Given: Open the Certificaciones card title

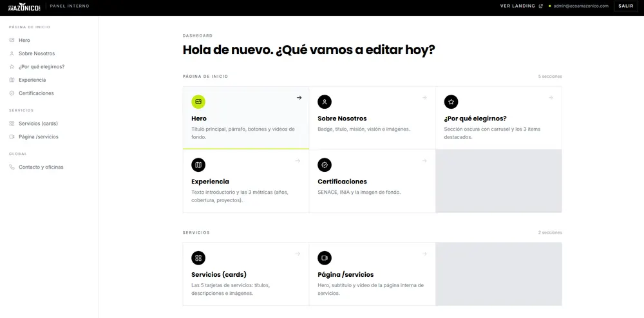Looking at the screenshot, I should coord(342,182).
